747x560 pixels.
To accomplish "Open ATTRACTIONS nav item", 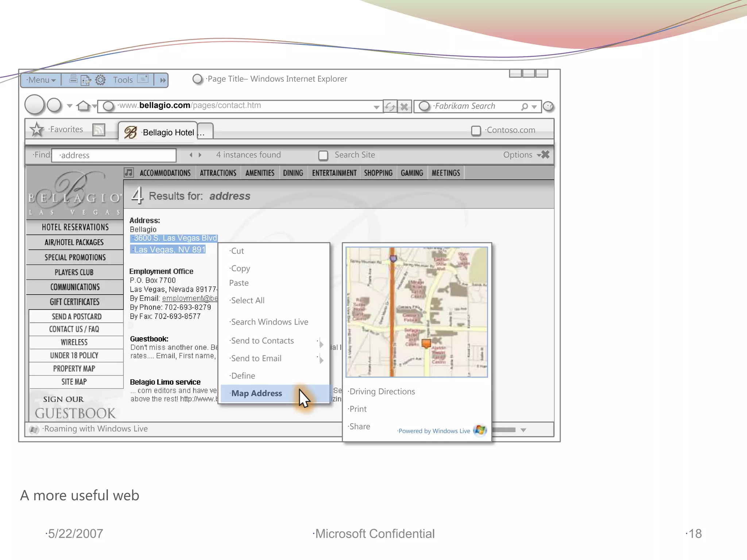I will point(218,173).
